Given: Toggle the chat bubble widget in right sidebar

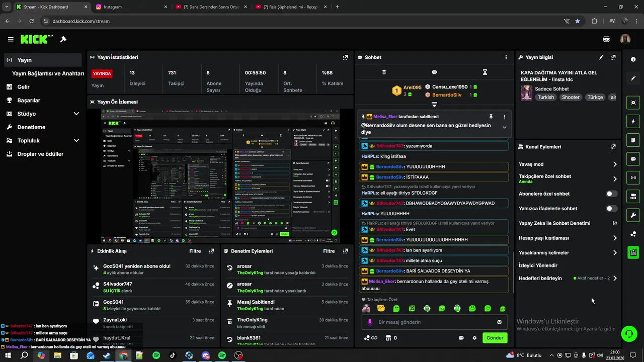Looking at the screenshot, I should click(x=633, y=159).
